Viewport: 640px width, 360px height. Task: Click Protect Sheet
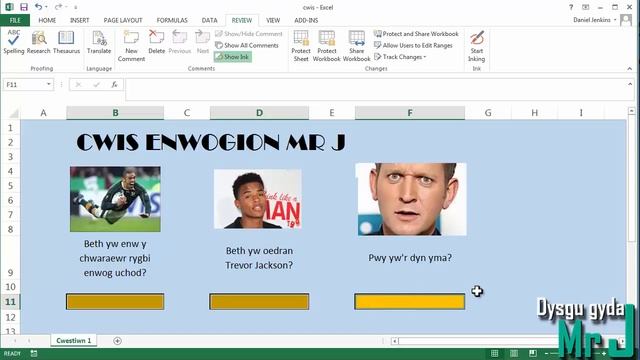click(x=301, y=46)
